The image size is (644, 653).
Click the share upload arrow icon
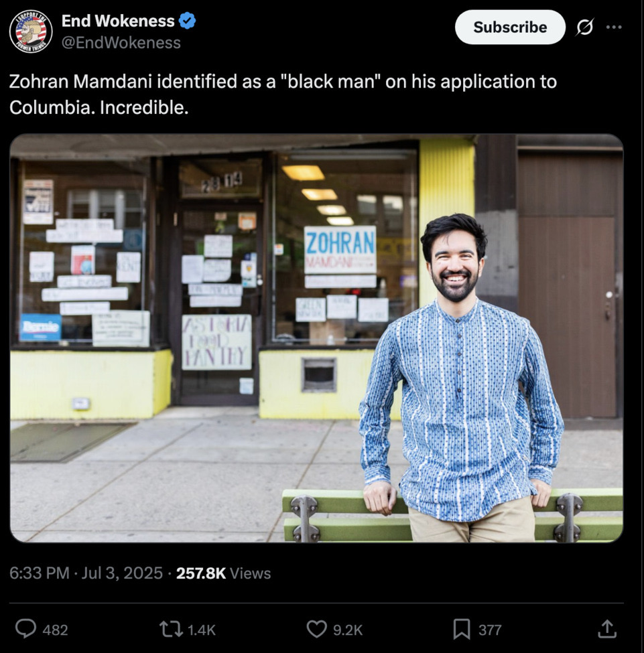coord(607,630)
